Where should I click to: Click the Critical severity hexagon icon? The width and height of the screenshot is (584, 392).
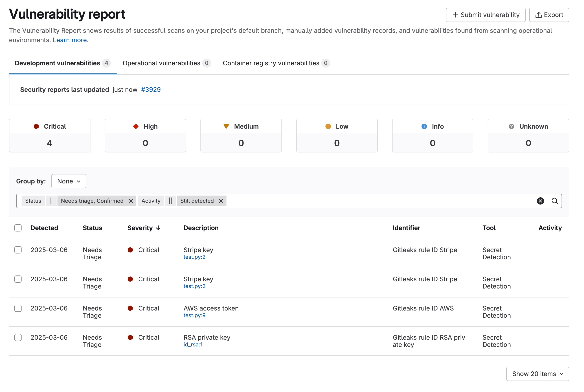click(x=37, y=126)
